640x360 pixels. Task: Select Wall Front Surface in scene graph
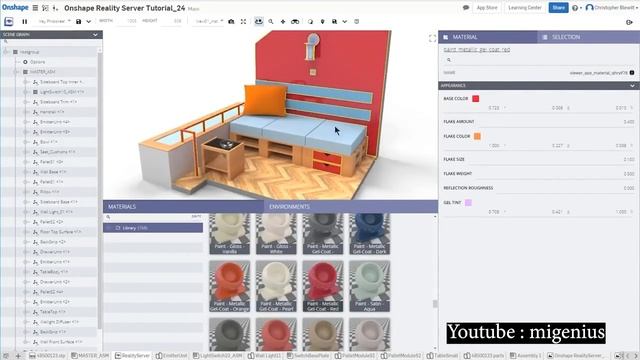click(61, 342)
